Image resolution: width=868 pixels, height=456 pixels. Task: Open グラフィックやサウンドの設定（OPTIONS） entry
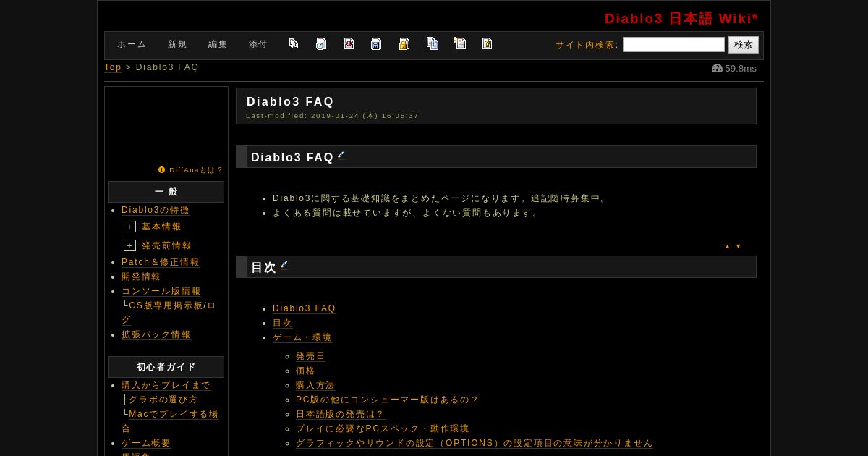coord(475,443)
